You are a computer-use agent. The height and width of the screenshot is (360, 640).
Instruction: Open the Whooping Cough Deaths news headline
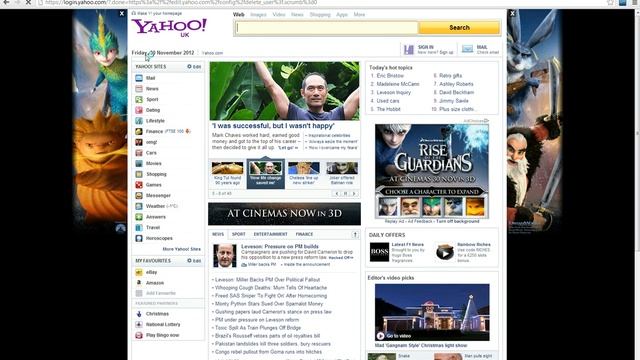pyautogui.click(x=271, y=288)
